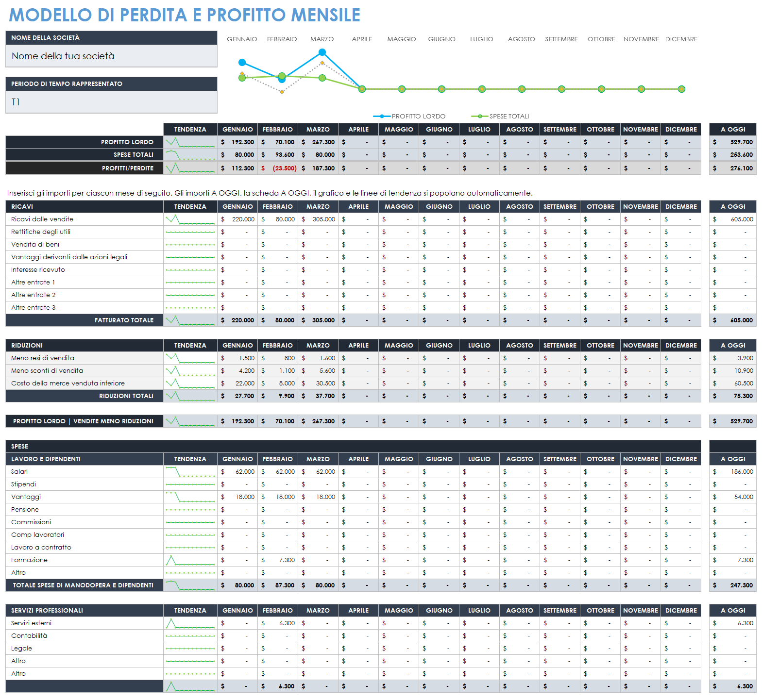762x700 pixels.
Task: Select the 'NOME DELLA SOCIETÀ' header
Action: (x=111, y=38)
